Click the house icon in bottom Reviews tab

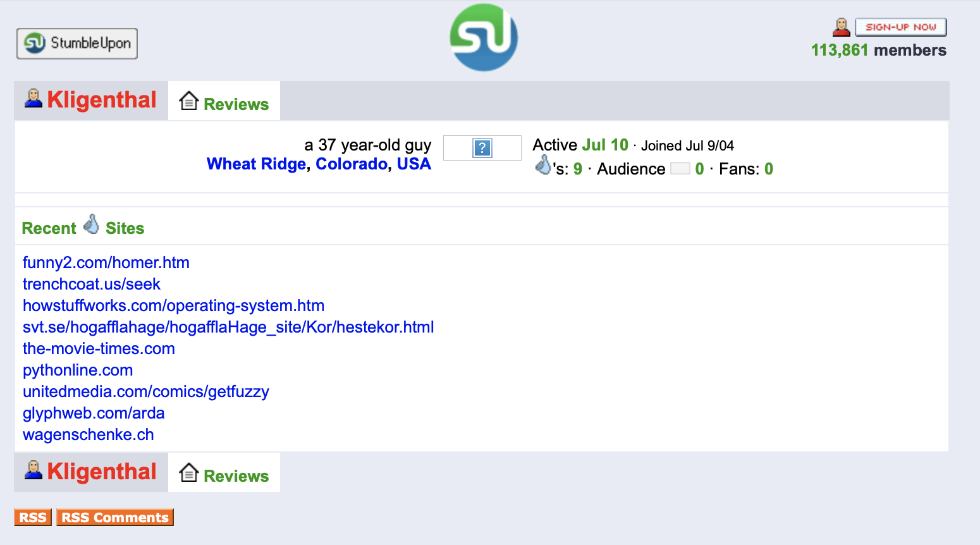tap(188, 472)
